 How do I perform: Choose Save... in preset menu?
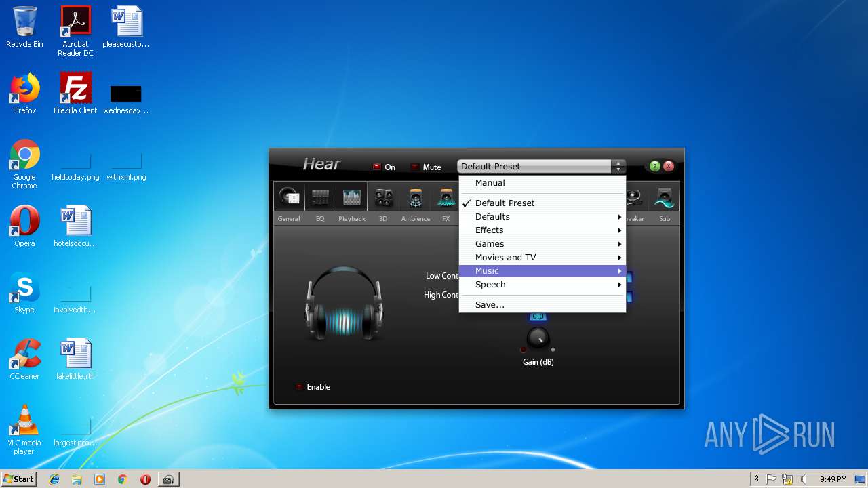(542, 305)
